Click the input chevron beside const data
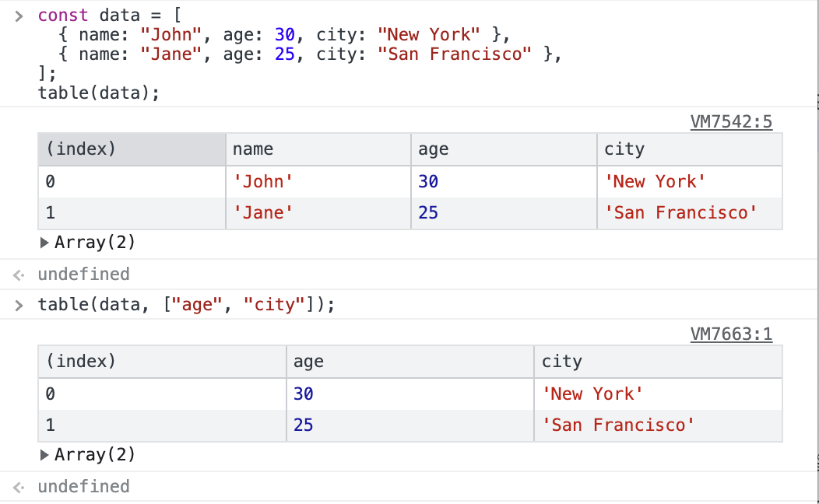Image resolution: width=819 pixels, height=504 pixels. tap(19, 16)
